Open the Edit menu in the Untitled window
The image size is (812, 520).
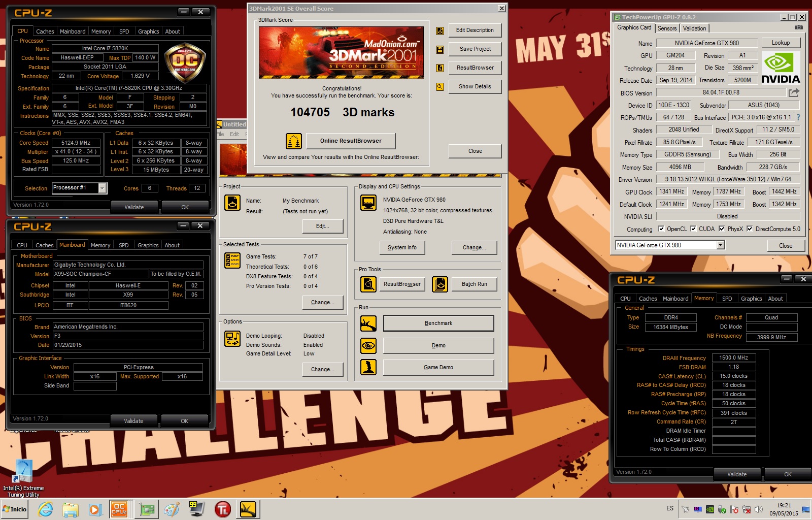click(234, 134)
